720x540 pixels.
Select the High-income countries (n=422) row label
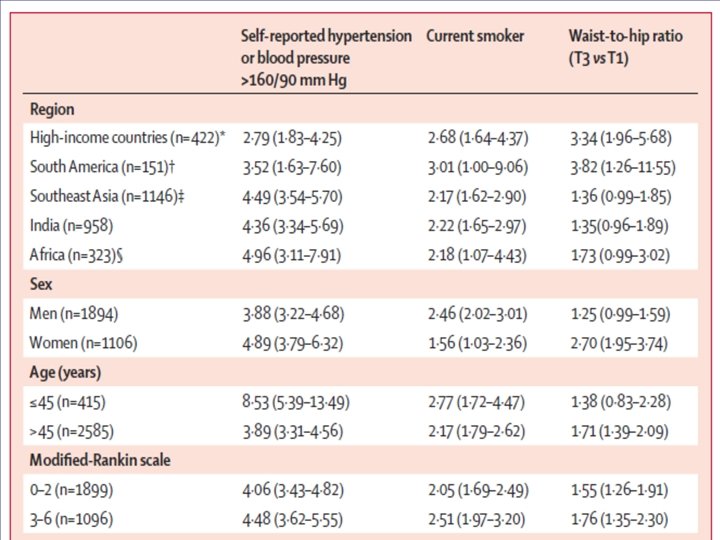(x=128, y=138)
